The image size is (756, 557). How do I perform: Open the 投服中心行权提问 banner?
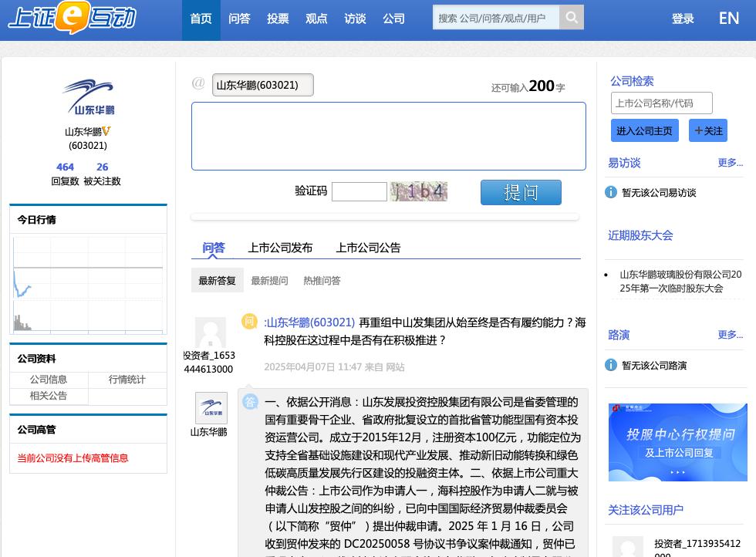click(677, 442)
